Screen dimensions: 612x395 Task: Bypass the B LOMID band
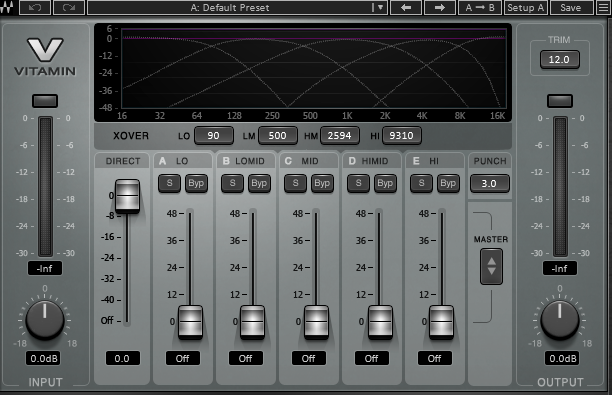[x=259, y=183]
